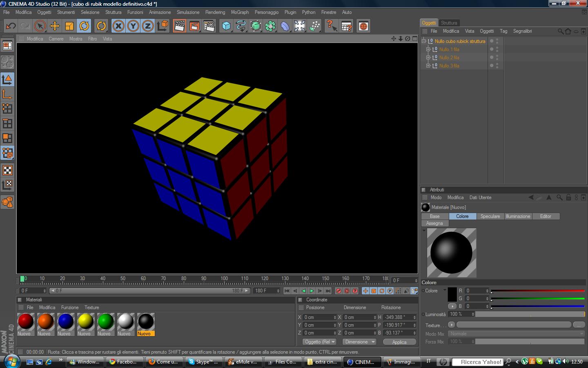Expand the Nullo.3 fila object
This screenshot has height=368, width=588.
pyautogui.click(x=428, y=66)
